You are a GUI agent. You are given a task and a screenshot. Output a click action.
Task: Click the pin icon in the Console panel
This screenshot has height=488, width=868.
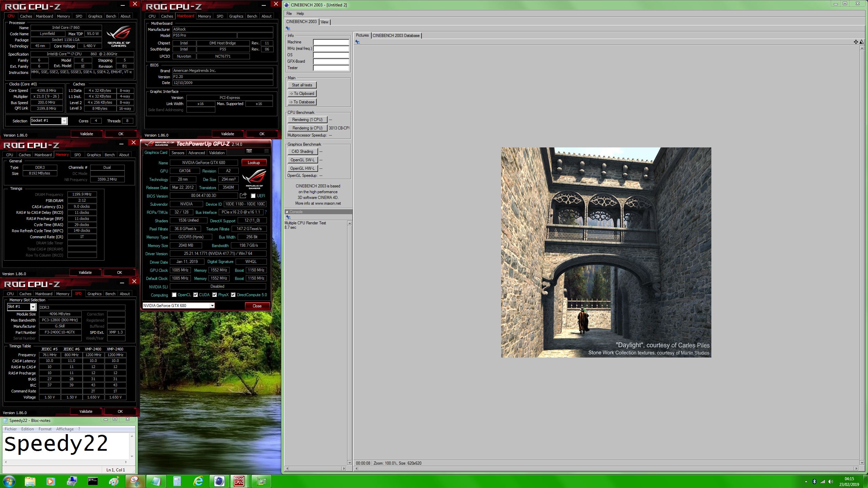click(288, 217)
